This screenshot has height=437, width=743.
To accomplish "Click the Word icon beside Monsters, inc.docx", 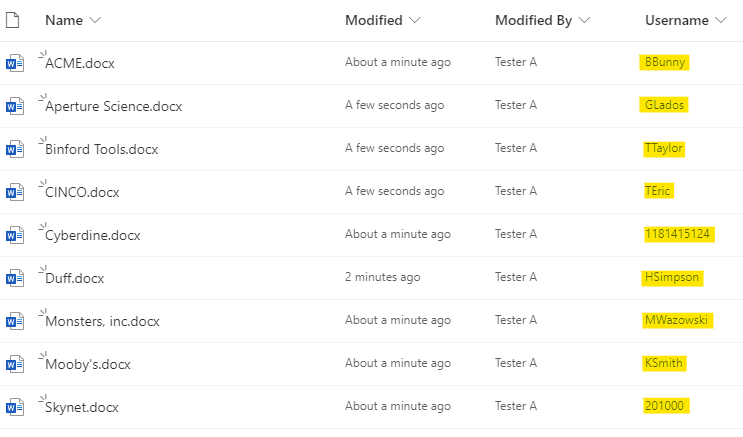I will point(14,321).
